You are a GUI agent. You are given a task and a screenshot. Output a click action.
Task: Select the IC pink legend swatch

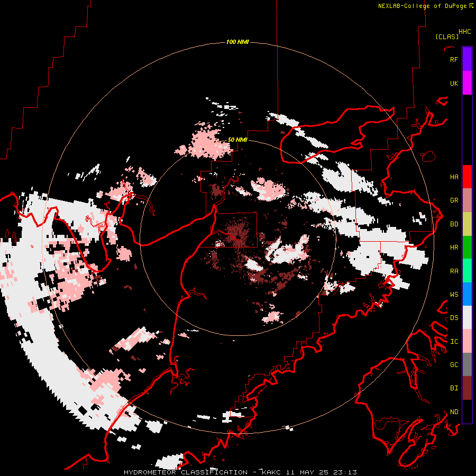[467, 341]
